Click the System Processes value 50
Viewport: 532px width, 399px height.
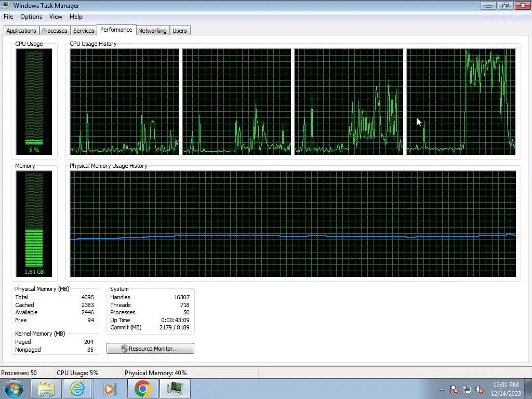[187, 312]
